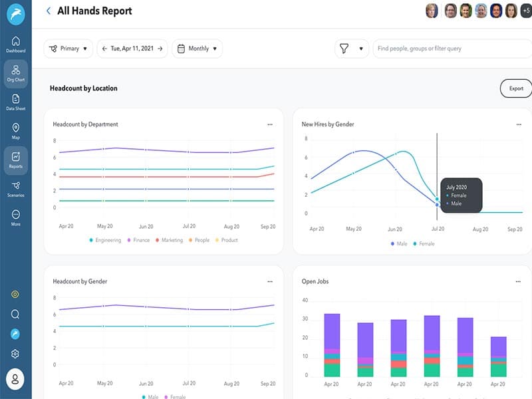The width and height of the screenshot is (532, 399).
Task: Open New Hires by Gender options menu
Action: point(518,124)
